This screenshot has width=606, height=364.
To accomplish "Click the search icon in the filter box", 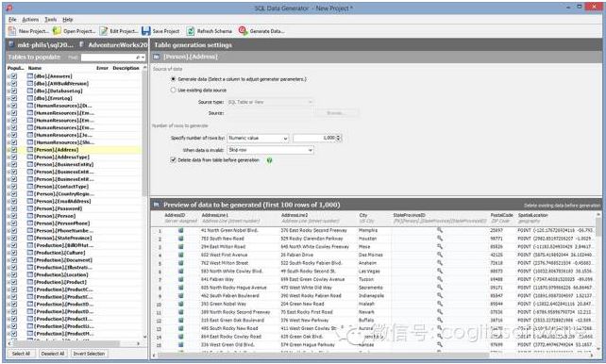I will point(138,58).
